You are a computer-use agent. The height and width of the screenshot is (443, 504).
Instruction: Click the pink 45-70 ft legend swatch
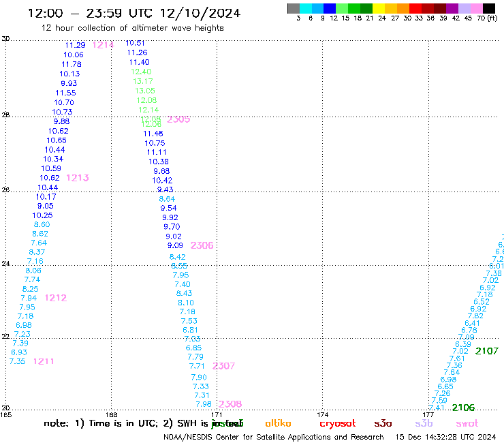tap(477, 8)
